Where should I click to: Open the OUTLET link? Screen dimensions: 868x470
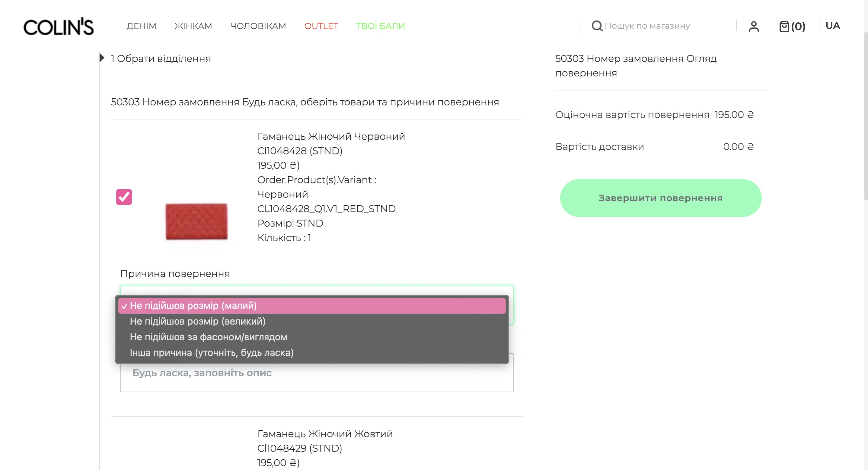pos(321,26)
